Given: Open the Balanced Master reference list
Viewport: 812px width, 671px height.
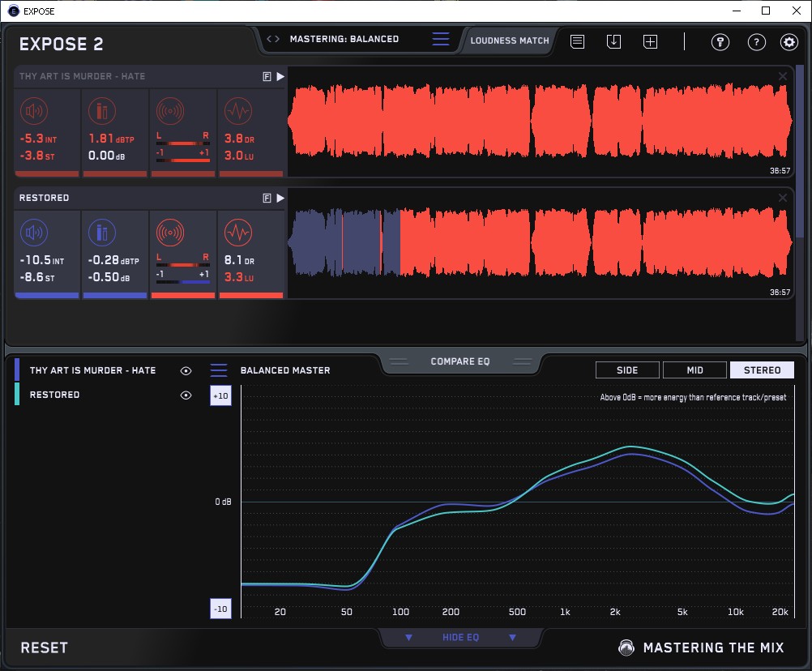Looking at the screenshot, I should click(219, 370).
